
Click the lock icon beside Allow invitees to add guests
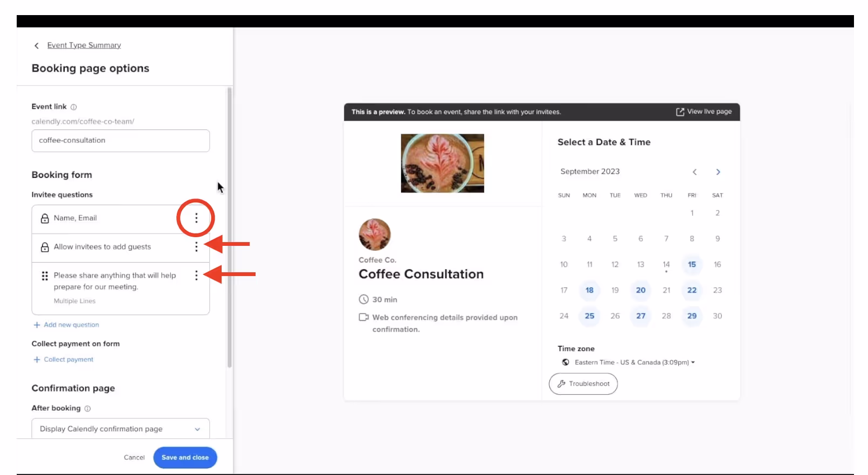click(45, 247)
